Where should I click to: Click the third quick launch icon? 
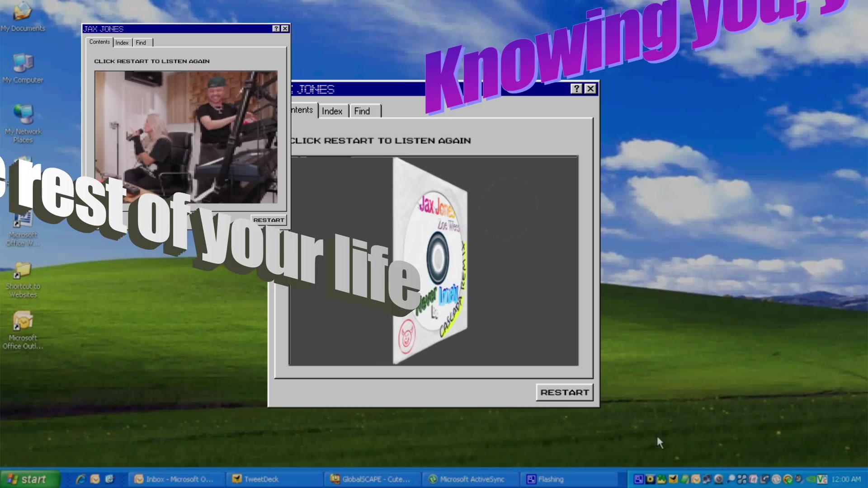coord(109,479)
